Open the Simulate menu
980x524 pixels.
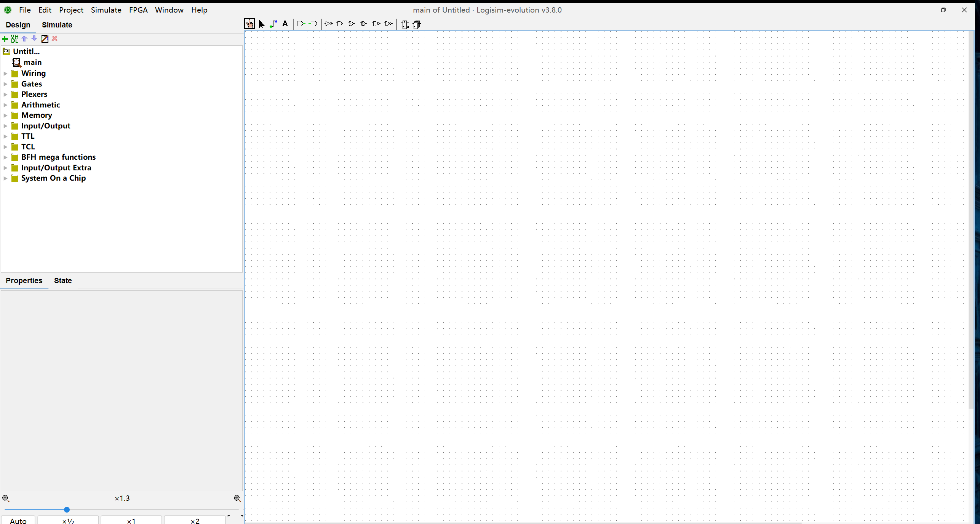(x=106, y=10)
